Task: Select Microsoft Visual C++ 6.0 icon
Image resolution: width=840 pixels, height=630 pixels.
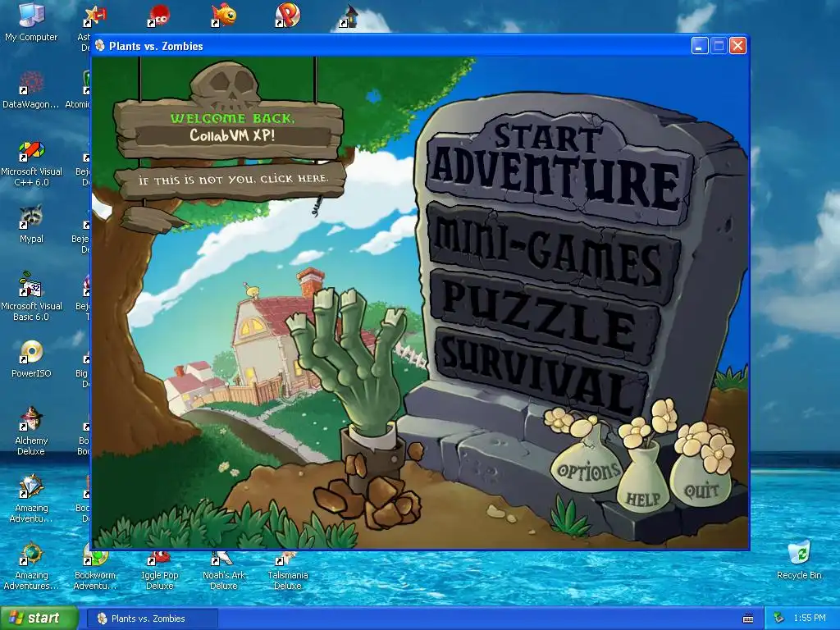Action: (31, 163)
